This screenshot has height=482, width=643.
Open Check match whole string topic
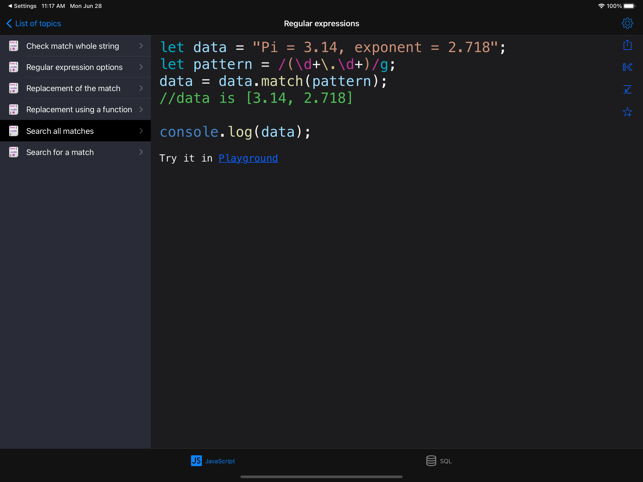click(72, 46)
